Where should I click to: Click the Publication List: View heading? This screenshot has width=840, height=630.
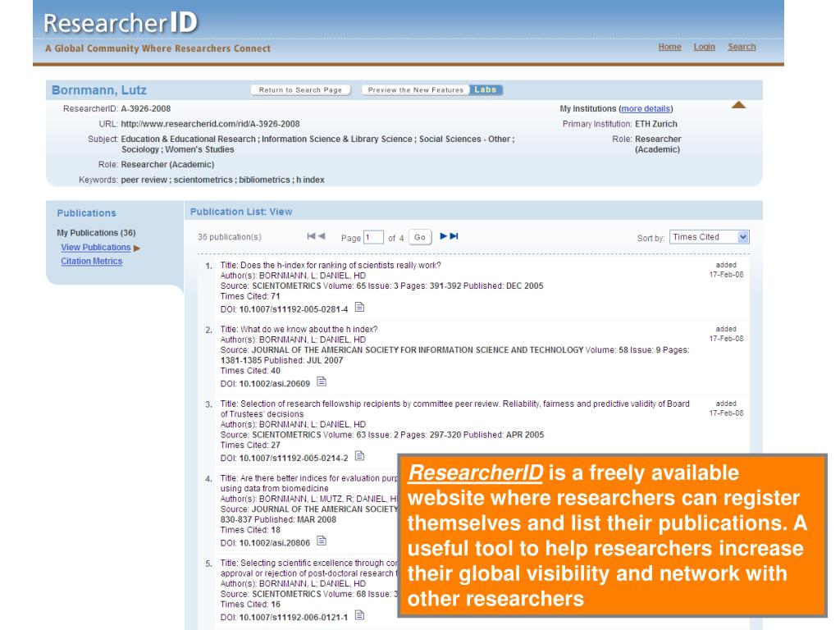[x=241, y=212]
